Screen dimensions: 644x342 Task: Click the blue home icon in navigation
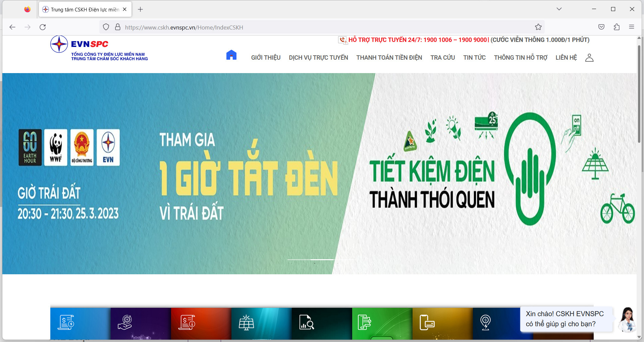coord(231,55)
